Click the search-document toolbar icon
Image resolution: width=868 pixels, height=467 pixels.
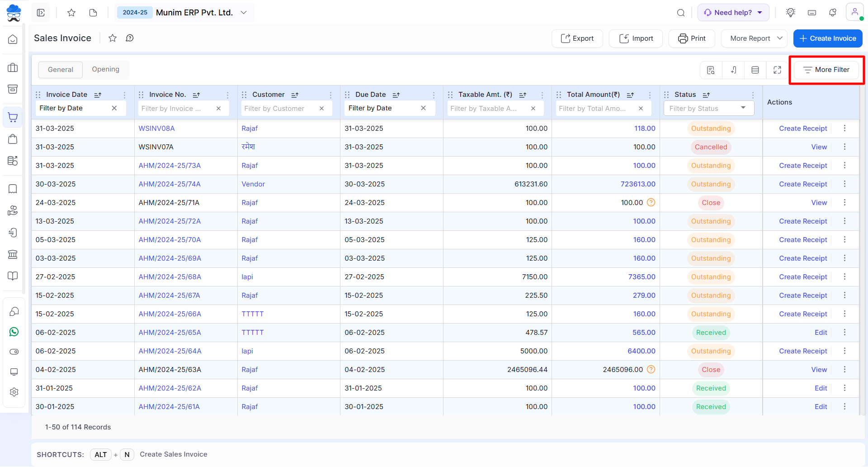(x=711, y=70)
